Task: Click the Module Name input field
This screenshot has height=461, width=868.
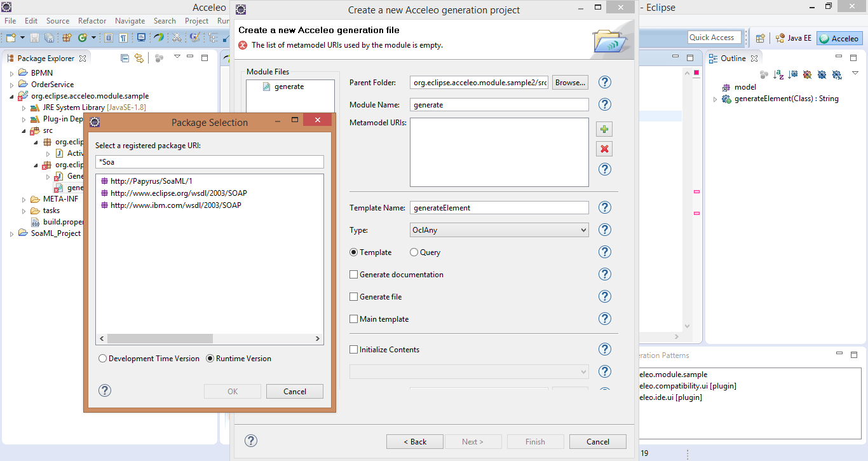Action: pos(499,105)
